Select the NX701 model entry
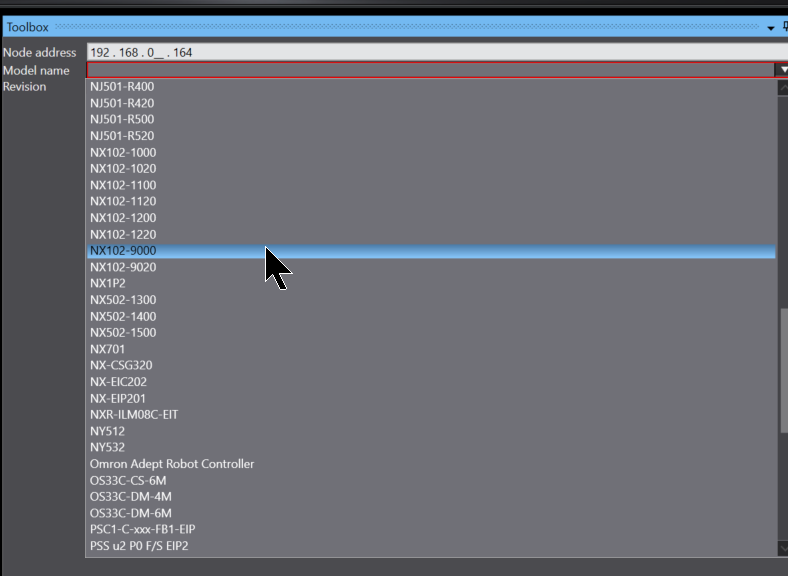The image size is (788, 576). coord(107,349)
